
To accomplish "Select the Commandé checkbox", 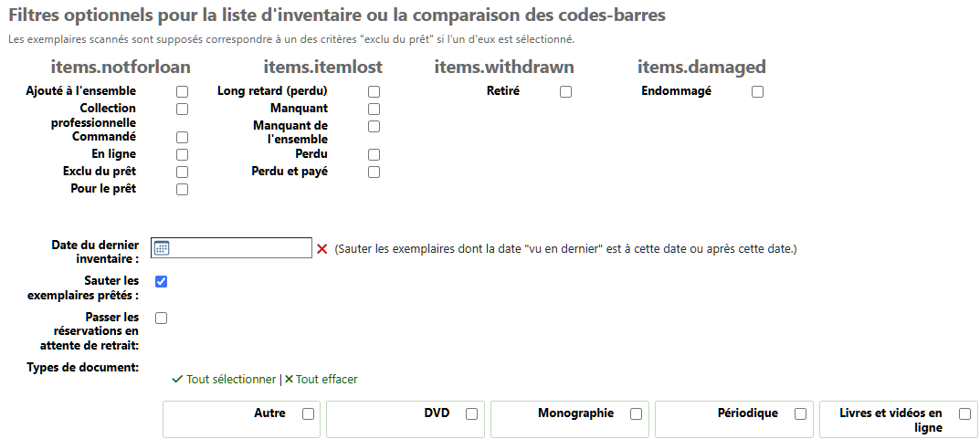I will coord(182,137).
